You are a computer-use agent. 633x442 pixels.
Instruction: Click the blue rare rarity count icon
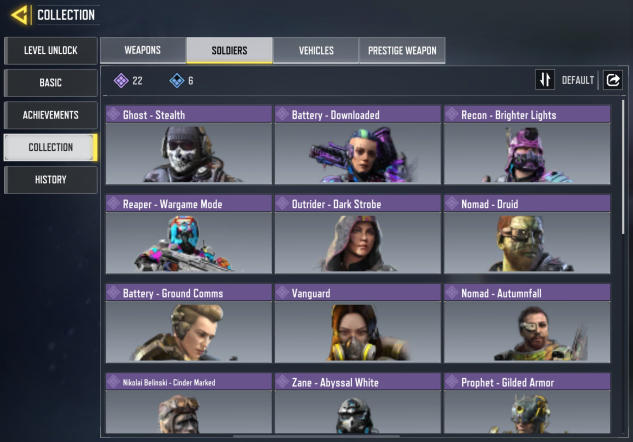coord(177,80)
